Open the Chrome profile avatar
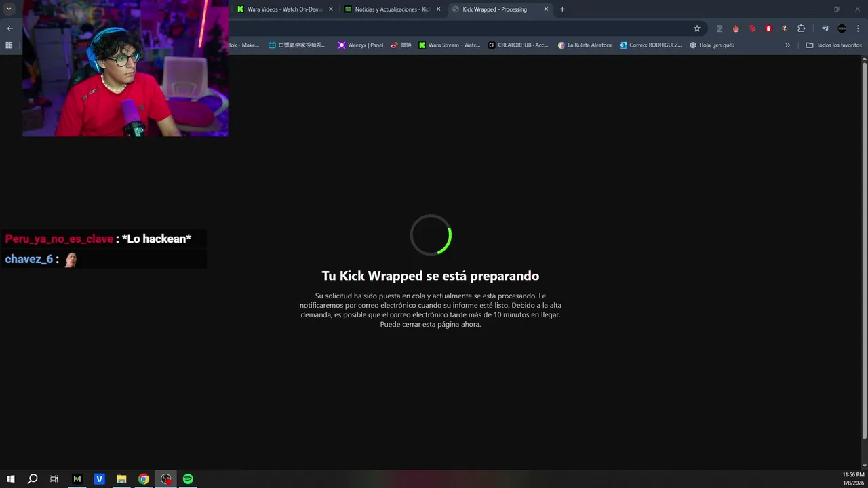868x488 pixels. [x=842, y=28]
